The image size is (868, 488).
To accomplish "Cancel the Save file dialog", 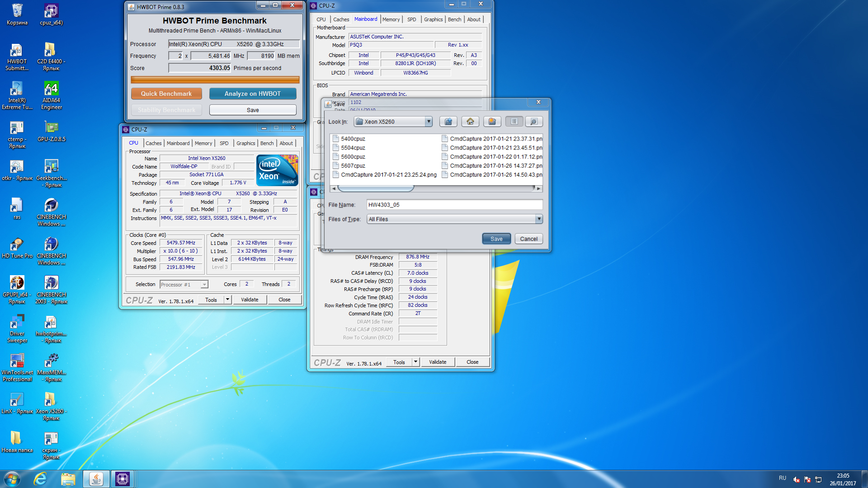I will tap(528, 239).
